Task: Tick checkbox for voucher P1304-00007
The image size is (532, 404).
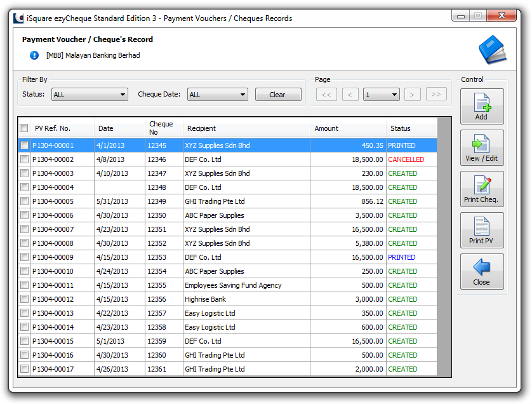Action: point(24,229)
